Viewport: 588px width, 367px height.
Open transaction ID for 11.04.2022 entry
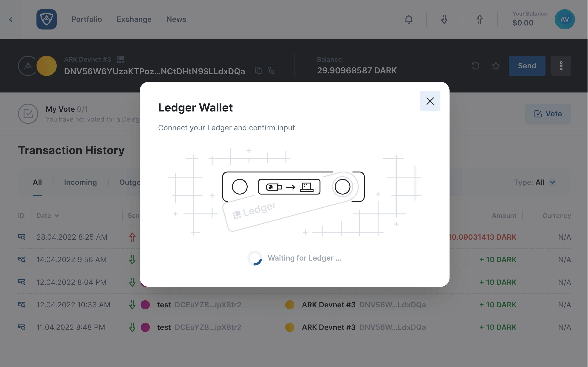point(22,327)
